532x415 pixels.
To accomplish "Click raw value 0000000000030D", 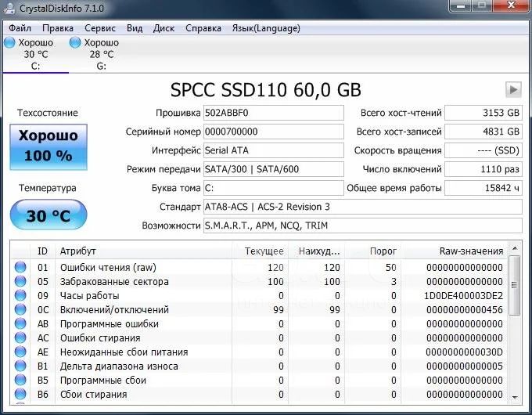I will point(465,352).
